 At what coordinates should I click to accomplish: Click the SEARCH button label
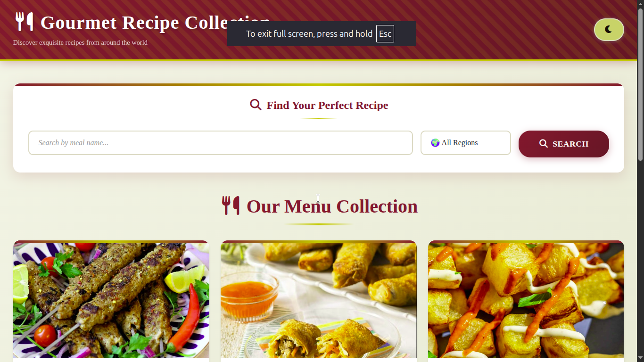point(570,144)
